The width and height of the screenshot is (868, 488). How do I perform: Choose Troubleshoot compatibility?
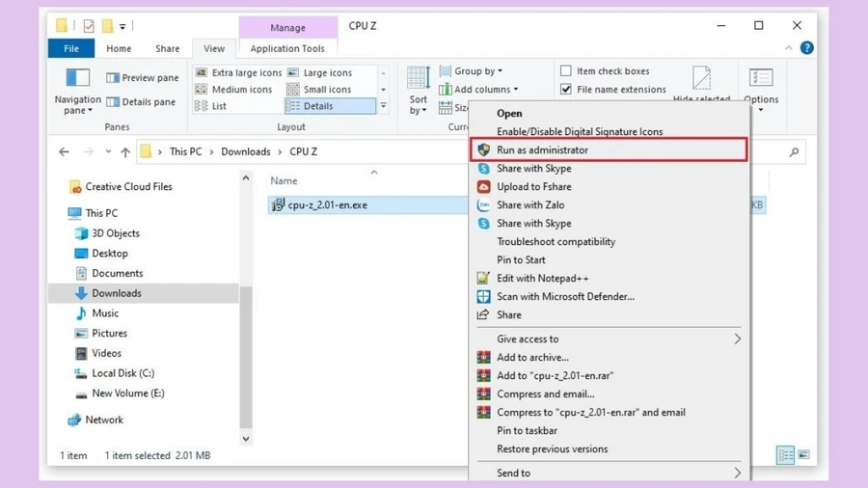(x=556, y=242)
